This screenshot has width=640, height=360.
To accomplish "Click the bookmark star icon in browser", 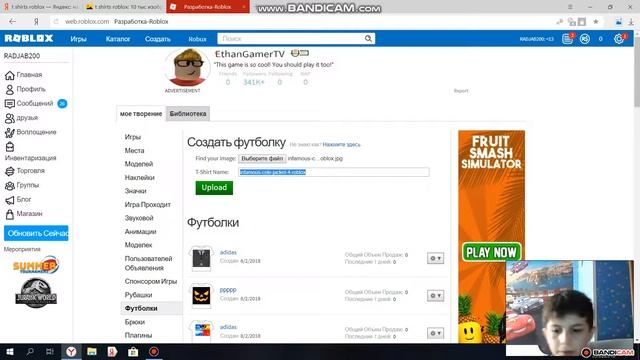I will (596, 22).
